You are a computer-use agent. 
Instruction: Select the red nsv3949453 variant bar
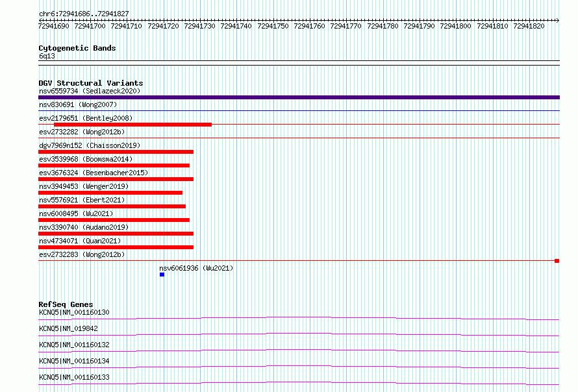coord(110,193)
